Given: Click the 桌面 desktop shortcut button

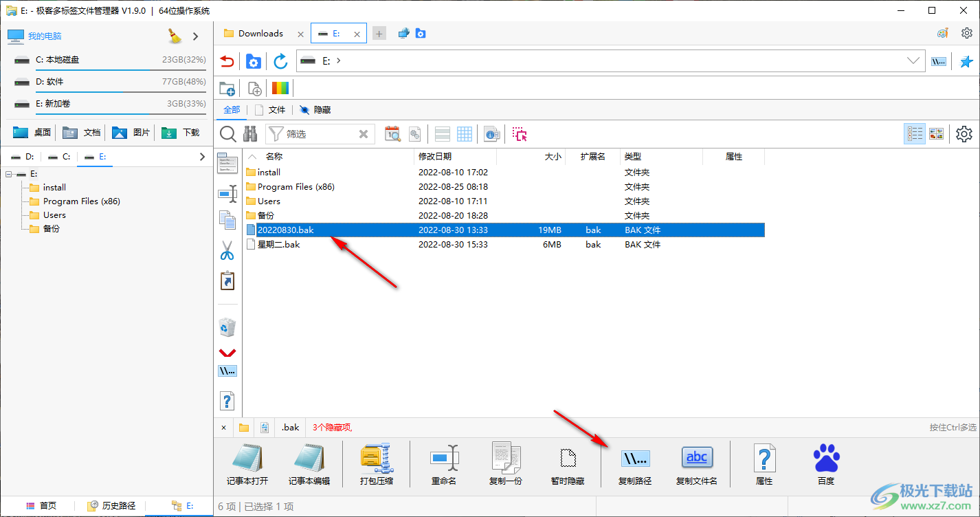Looking at the screenshot, I should click(32, 133).
